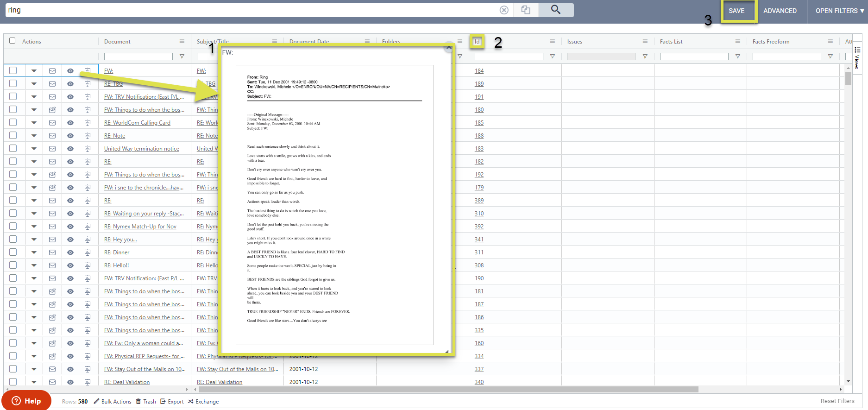
Task: Click the magnifier search icon
Action: click(556, 10)
